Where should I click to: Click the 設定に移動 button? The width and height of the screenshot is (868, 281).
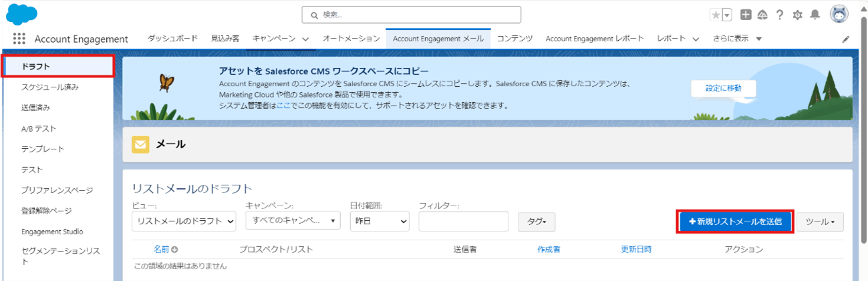[723, 88]
